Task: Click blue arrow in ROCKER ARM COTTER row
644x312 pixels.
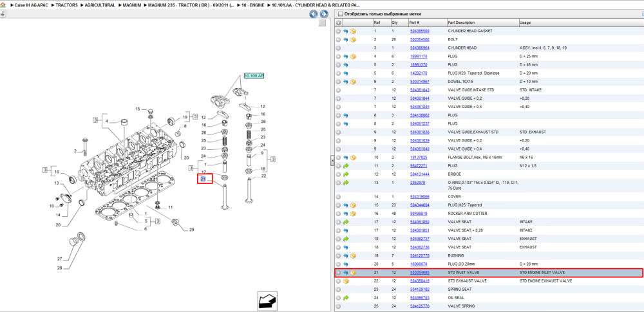Action: (346, 214)
